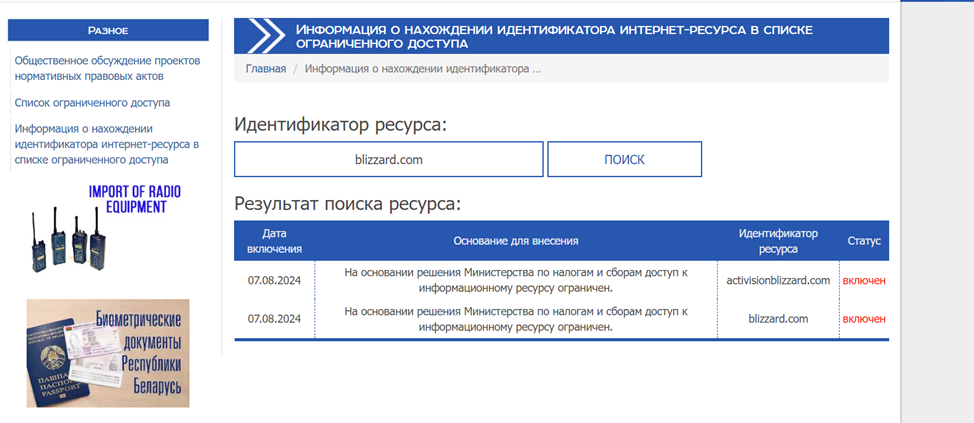Select the activisionblizzard.com identifier cell
The image size is (974, 423).
[778, 280]
